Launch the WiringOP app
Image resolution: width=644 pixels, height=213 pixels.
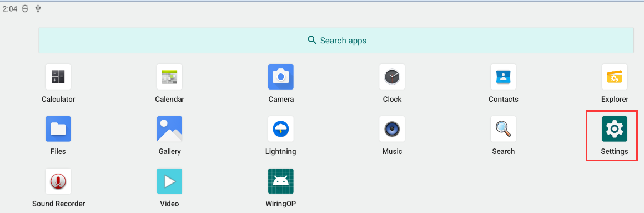pyautogui.click(x=281, y=181)
